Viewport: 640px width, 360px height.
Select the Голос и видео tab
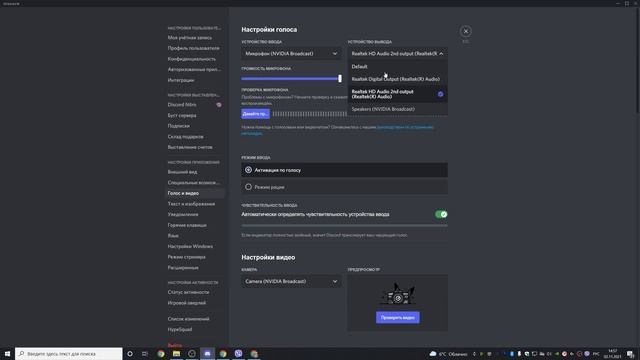[x=195, y=193]
